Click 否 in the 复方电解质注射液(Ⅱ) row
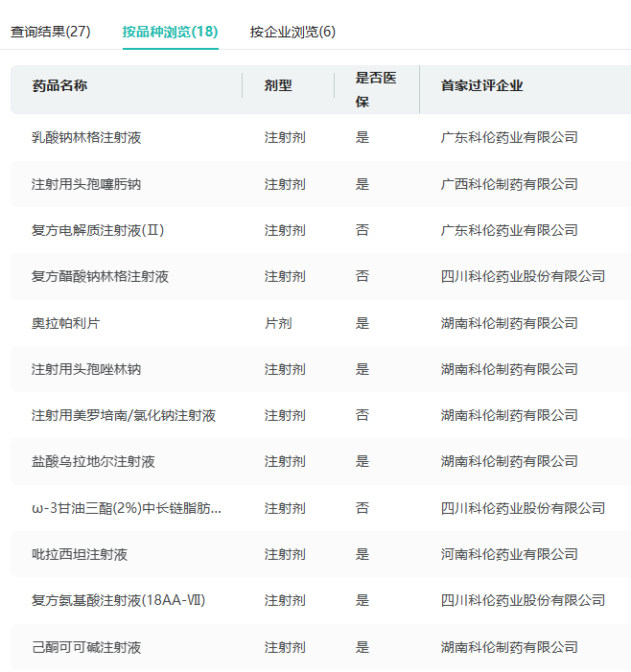 click(362, 231)
